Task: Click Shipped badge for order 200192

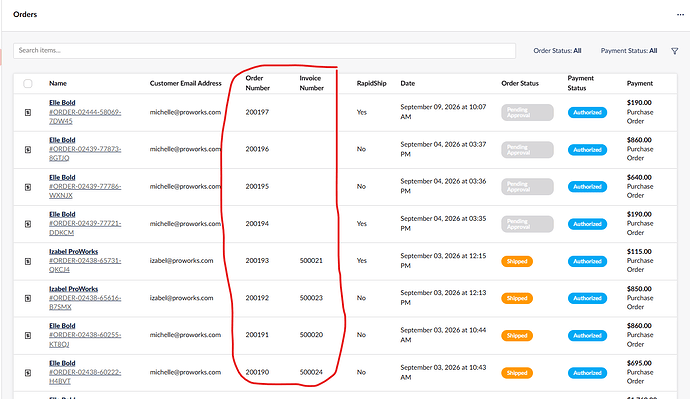Action: (517, 298)
